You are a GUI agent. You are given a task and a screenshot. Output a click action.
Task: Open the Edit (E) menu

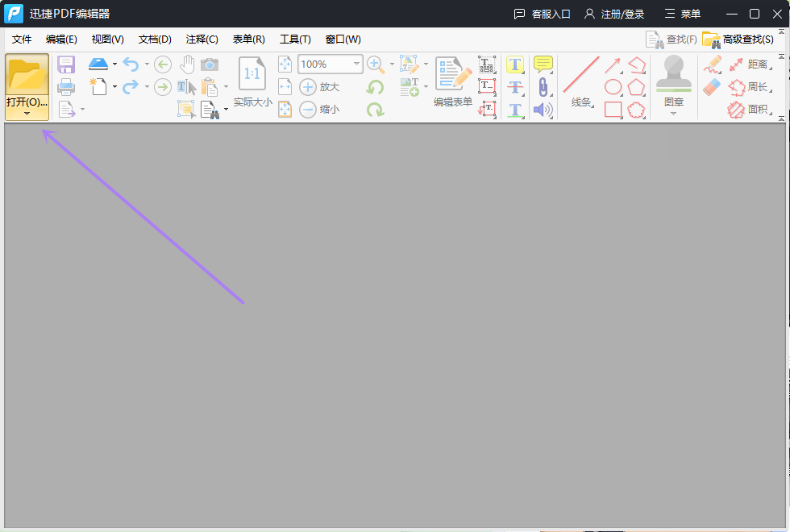tap(61, 39)
